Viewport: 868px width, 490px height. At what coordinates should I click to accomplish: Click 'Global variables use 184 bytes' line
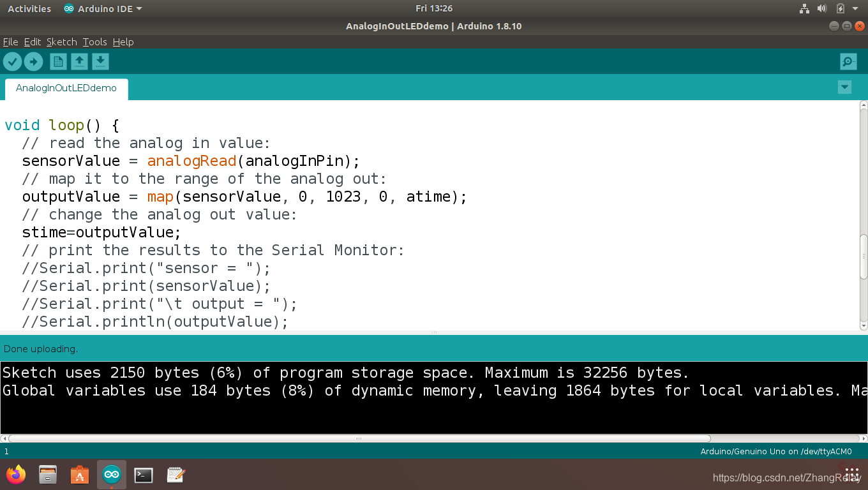pos(434,390)
